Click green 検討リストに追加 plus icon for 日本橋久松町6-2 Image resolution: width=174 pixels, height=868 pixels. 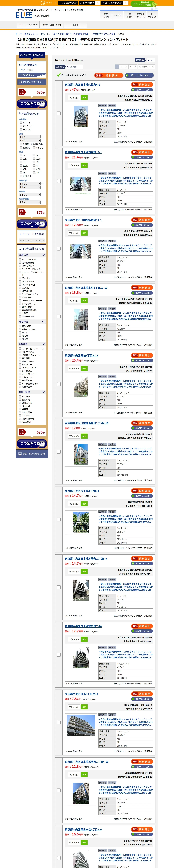[133, 90]
